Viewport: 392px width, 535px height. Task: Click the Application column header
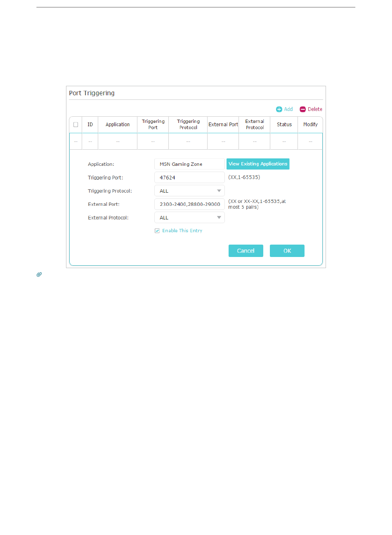(x=118, y=125)
